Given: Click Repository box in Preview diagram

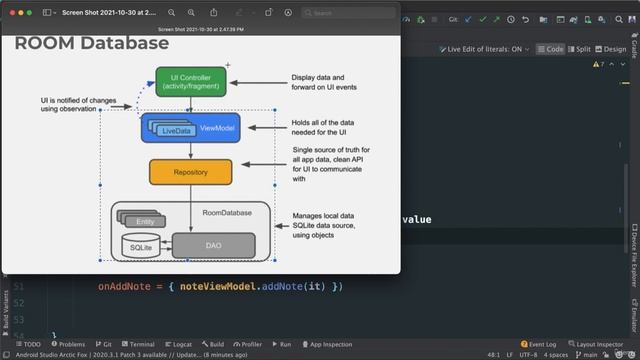Looking at the screenshot, I should [191, 172].
